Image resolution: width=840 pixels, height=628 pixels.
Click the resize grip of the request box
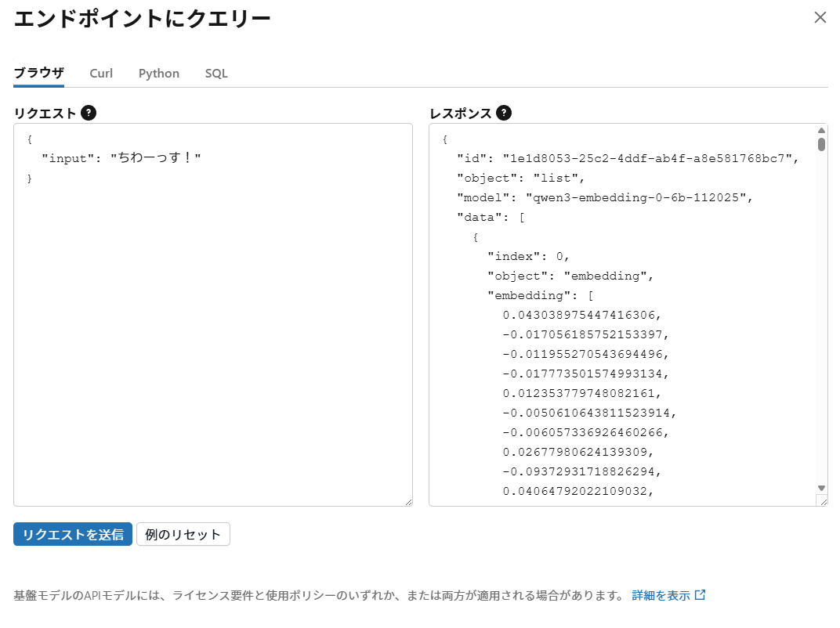click(408, 500)
